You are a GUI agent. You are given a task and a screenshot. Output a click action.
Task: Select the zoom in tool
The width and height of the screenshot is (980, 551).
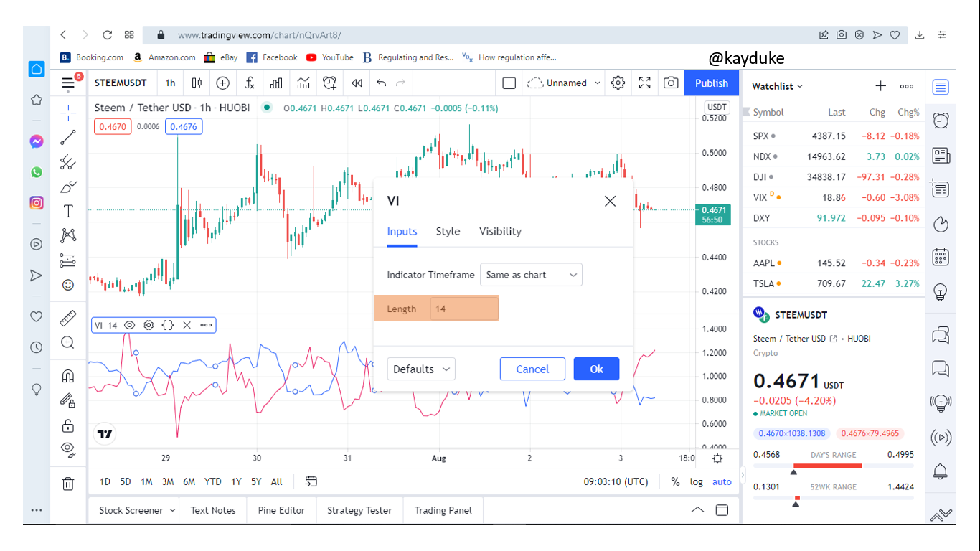(x=68, y=343)
